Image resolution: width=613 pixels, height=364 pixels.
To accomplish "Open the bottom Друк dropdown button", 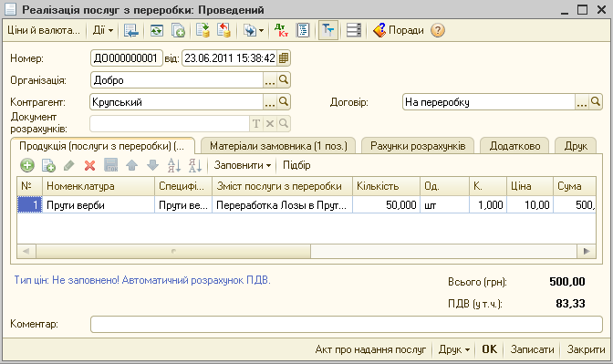I will click(454, 349).
